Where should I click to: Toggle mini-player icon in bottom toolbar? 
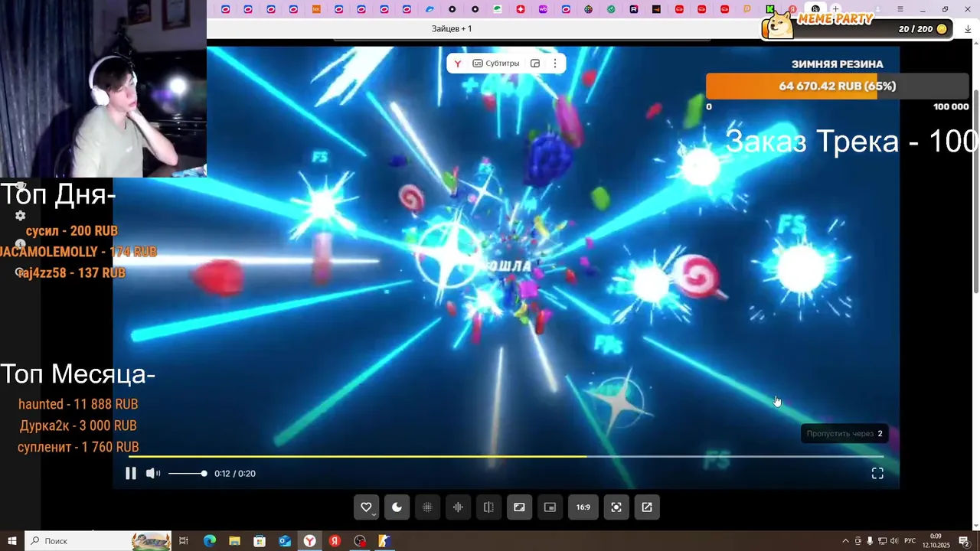click(x=550, y=507)
